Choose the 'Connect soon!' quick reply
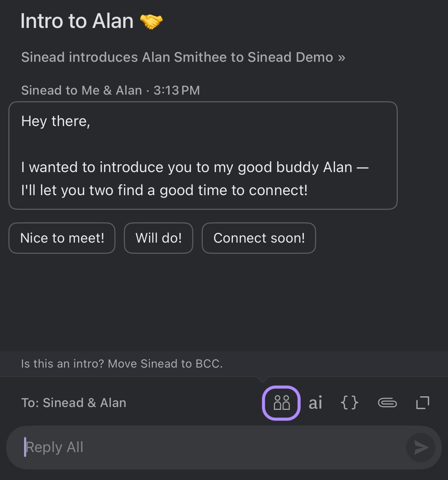 (x=259, y=238)
